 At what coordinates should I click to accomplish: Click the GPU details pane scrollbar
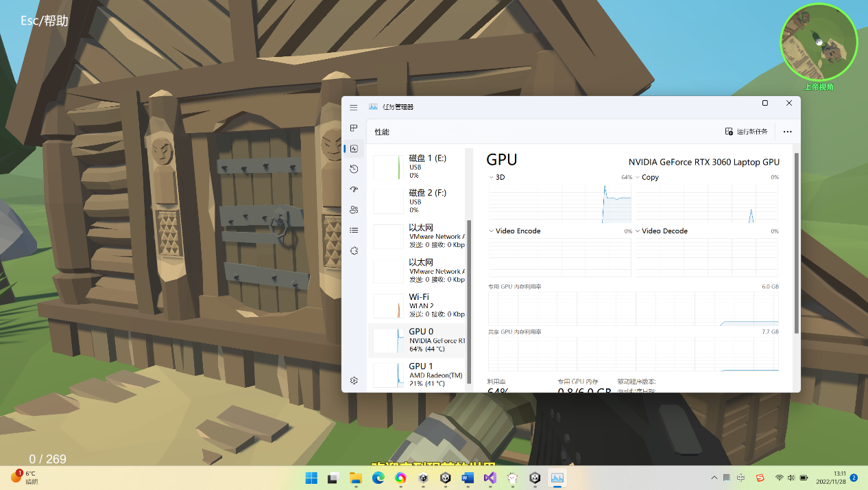pos(796,243)
